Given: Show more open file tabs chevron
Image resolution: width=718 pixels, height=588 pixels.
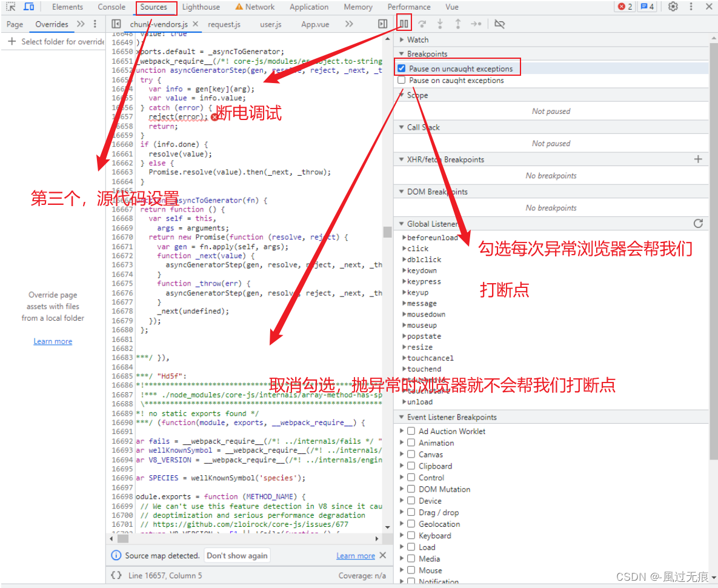Looking at the screenshot, I should [349, 24].
